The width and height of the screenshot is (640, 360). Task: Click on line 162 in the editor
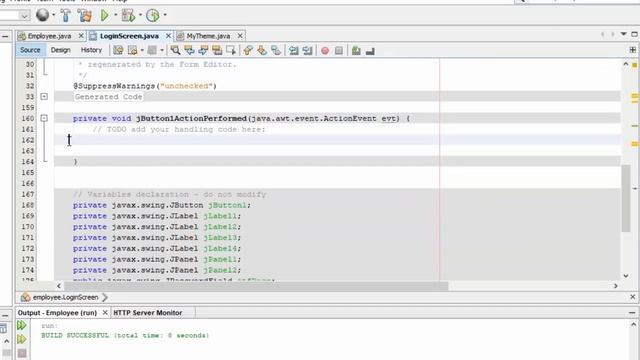tap(337, 140)
